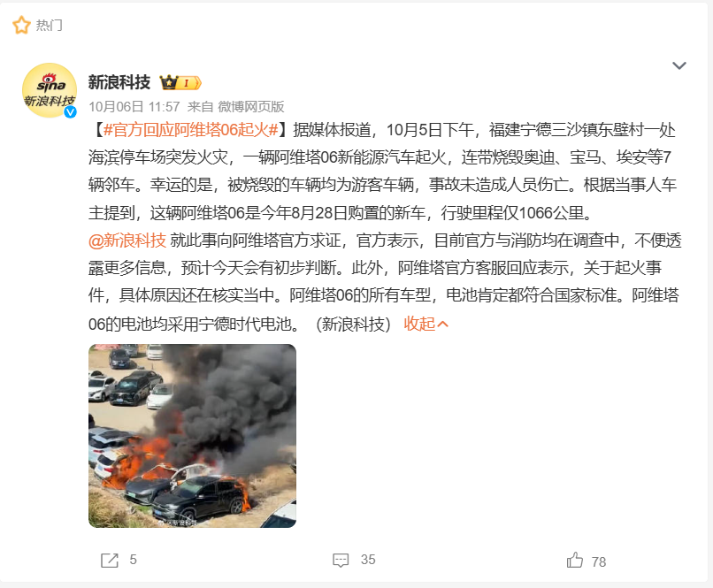Click the repost count 5
Viewport: 713px width, 588px height.
click(x=133, y=560)
